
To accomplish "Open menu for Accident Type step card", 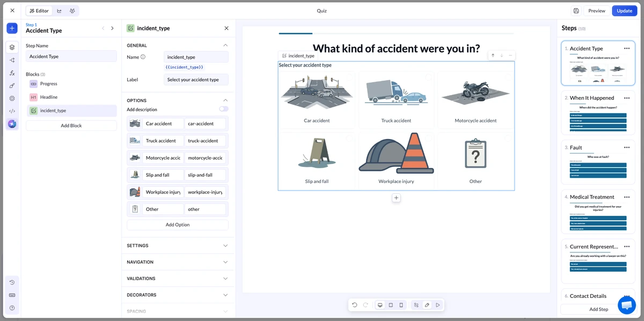I will [x=627, y=48].
